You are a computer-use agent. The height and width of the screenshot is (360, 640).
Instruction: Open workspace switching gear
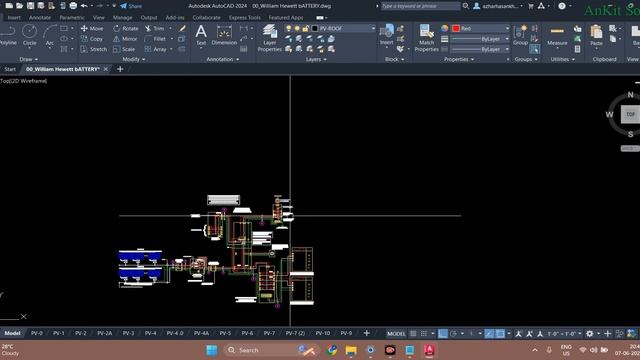(x=590, y=333)
